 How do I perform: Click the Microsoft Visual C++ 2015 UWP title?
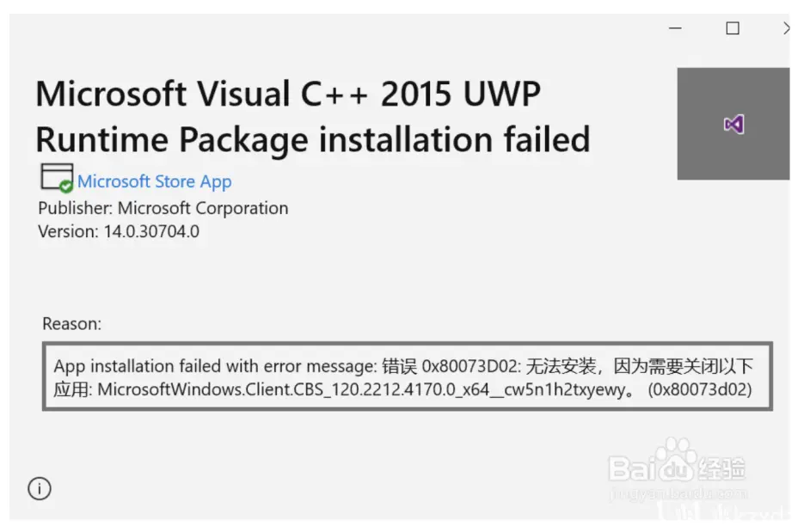click(x=288, y=94)
